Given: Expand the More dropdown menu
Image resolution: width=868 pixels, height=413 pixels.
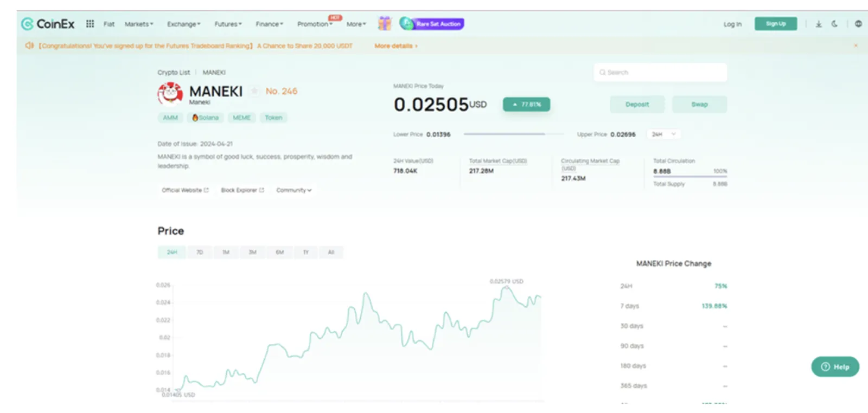Looking at the screenshot, I should click(356, 24).
